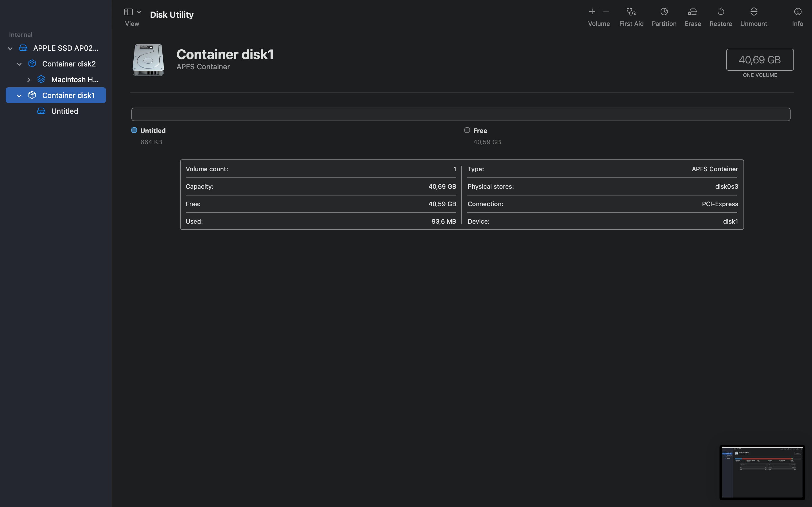Add a new volume with the plus icon
812x507 pixels.
pyautogui.click(x=592, y=11)
